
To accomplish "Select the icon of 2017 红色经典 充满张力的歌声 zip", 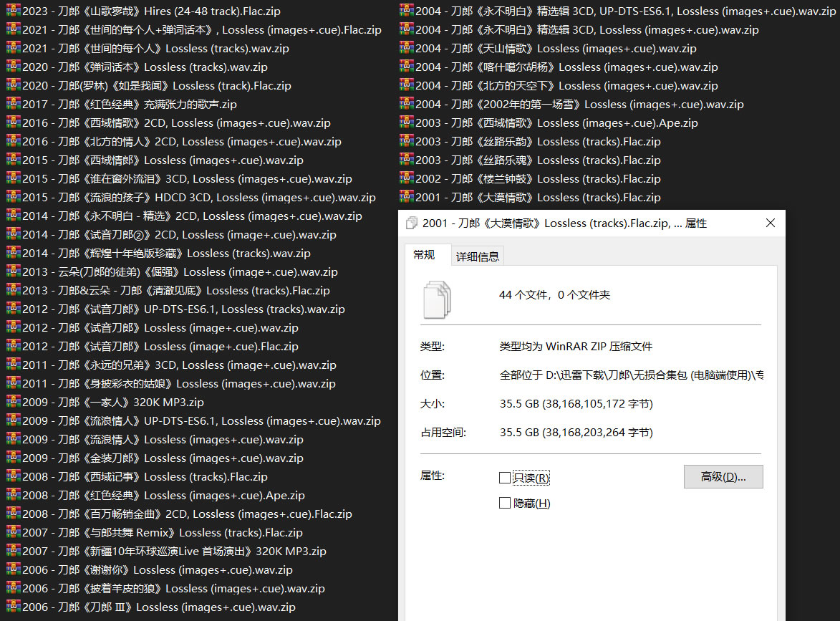I will [x=14, y=104].
